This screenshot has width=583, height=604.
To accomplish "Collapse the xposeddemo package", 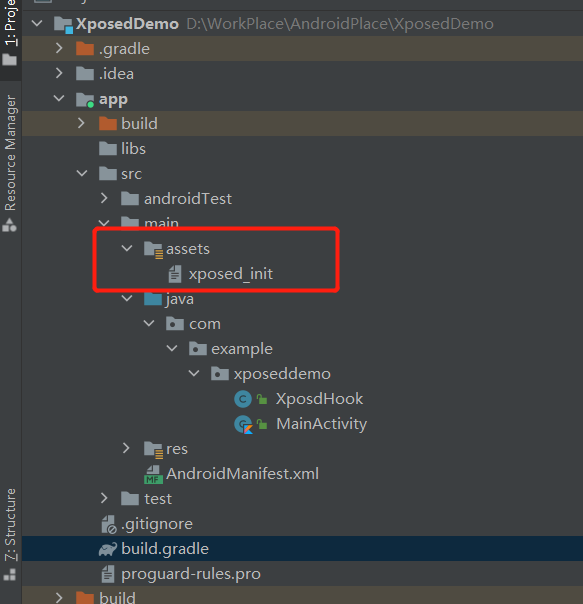I will [x=194, y=373].
